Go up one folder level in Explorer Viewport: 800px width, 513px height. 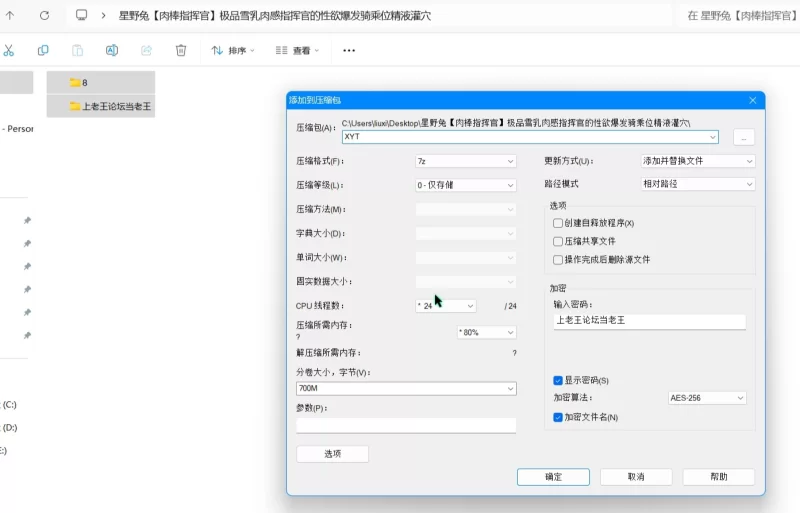pos(10,15)
